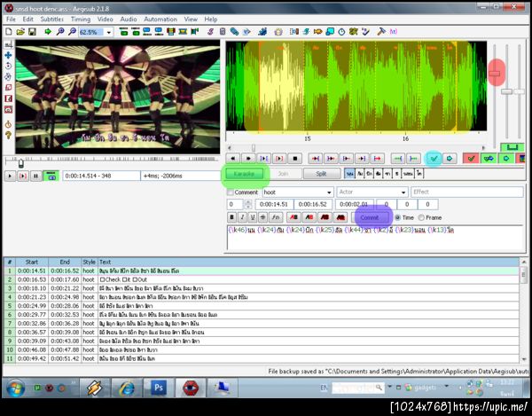Click the video seek bar handle
Viewport: 532px width, 416px height.
pyautogui.click(x=20, y=163)
